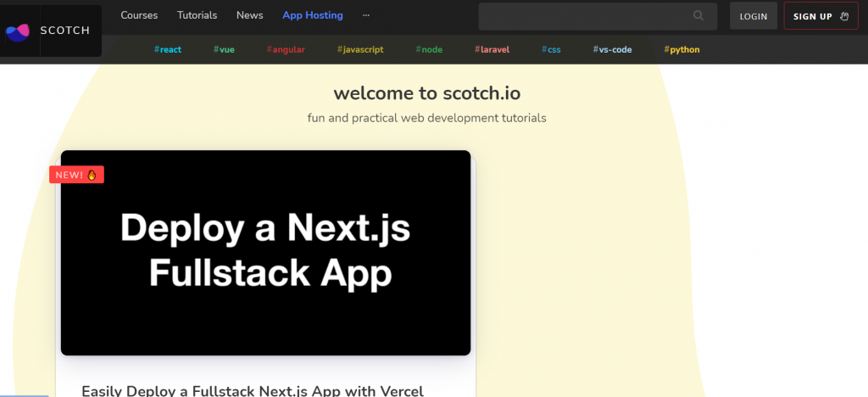Go to the News section

(249, 15)
